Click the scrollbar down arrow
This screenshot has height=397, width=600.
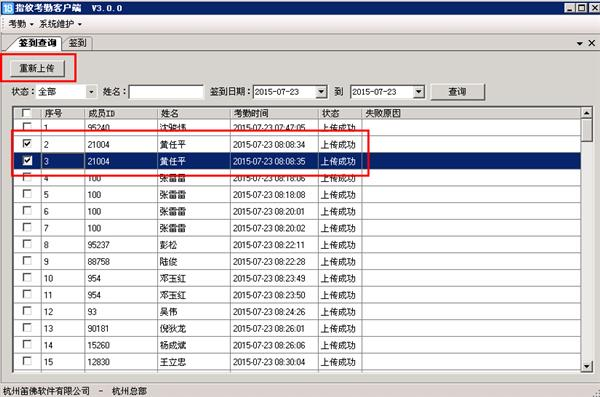[587, 366]
